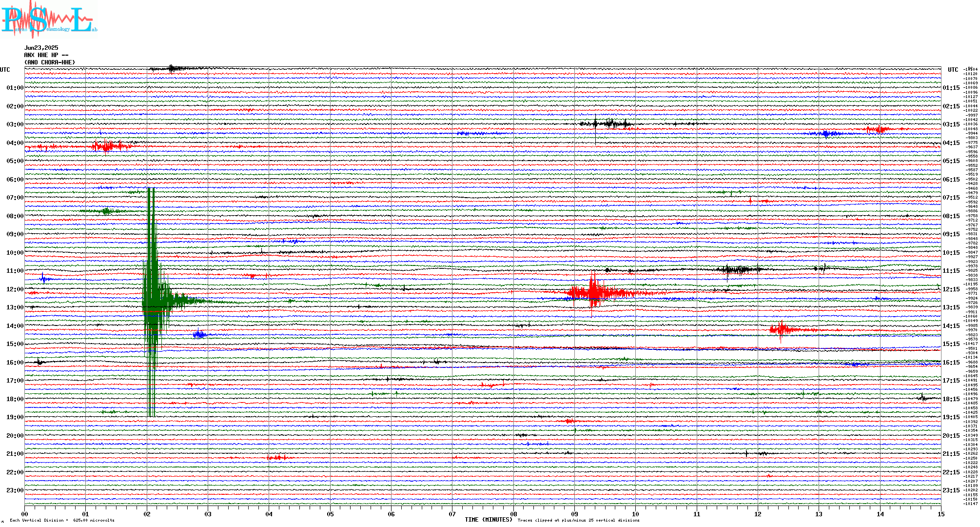Click the 10:00 hour label
Screen dimensions: 980x527
(15, 253)
